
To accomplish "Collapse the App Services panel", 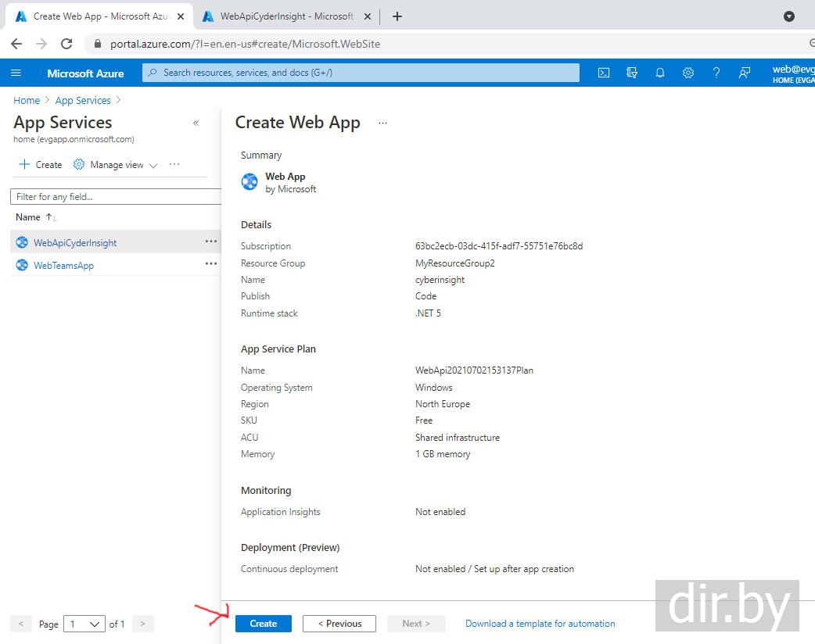I will coord(196,123).
